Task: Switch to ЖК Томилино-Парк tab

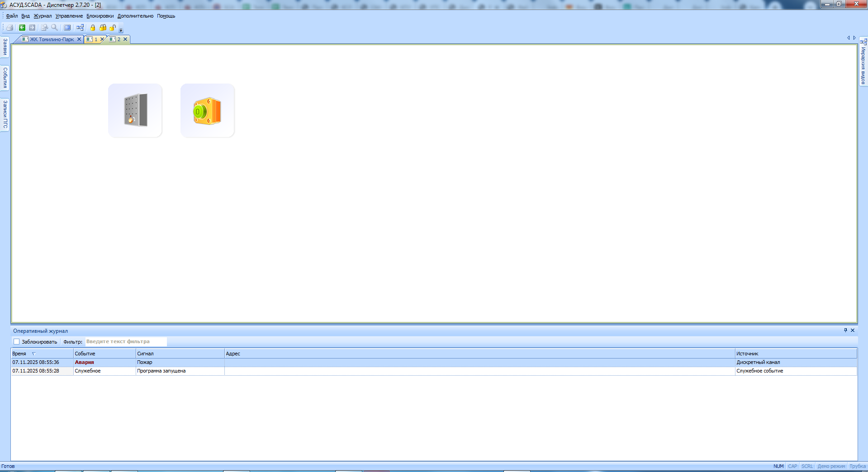Action: pos(52,39)
